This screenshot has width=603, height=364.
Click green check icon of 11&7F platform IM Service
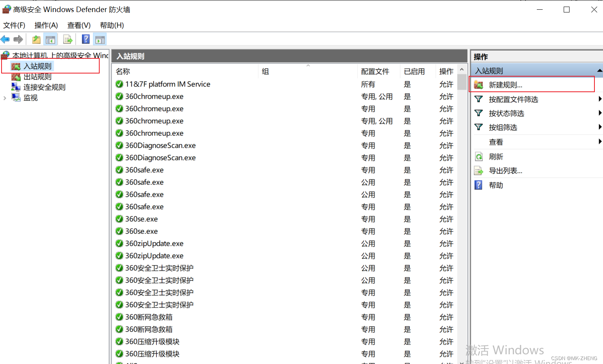[119, 84]
